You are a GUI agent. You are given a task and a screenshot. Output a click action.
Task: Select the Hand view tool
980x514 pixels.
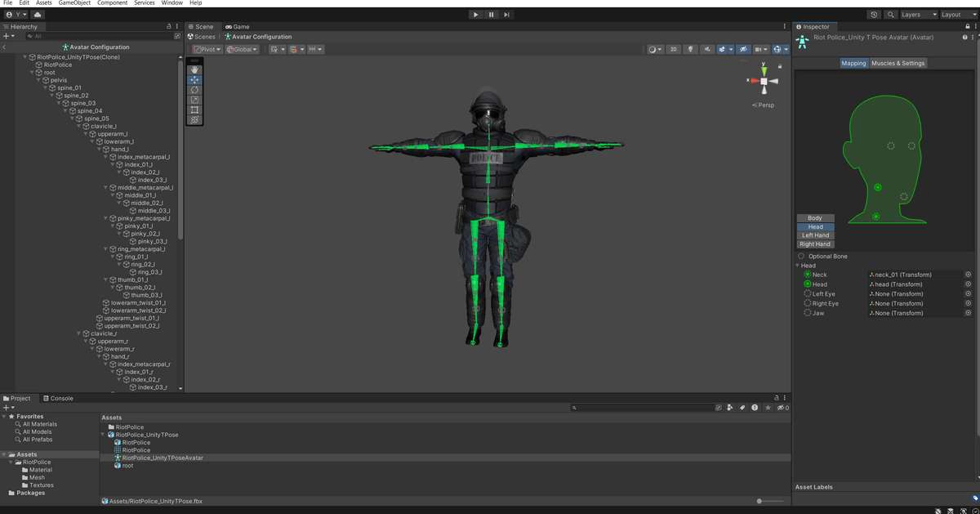(x=194, y=70)
